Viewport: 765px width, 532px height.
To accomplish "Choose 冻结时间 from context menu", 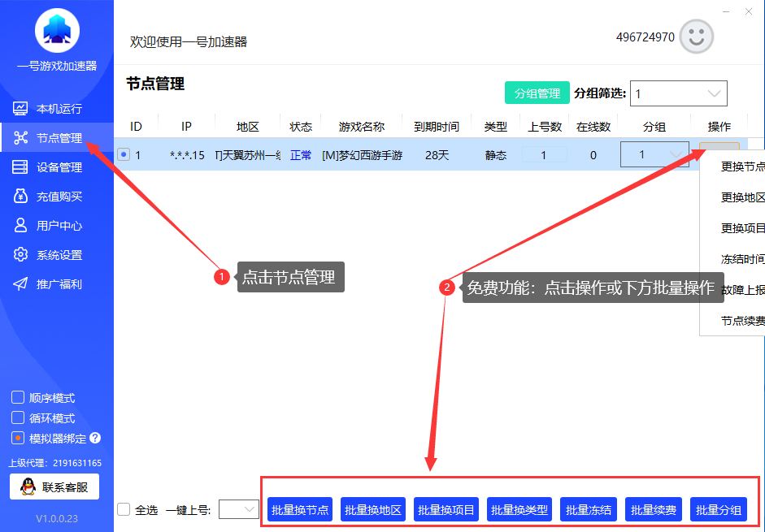I will pos(742,259).
